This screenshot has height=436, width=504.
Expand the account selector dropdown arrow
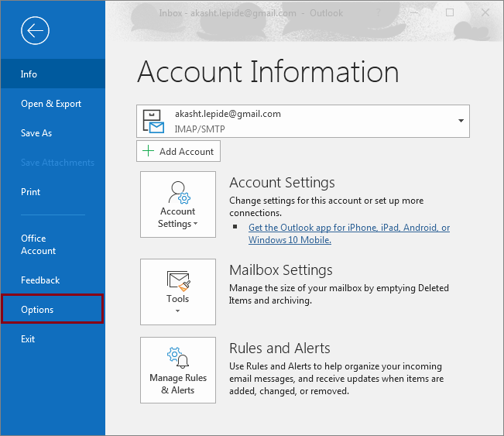coord(461,121)
